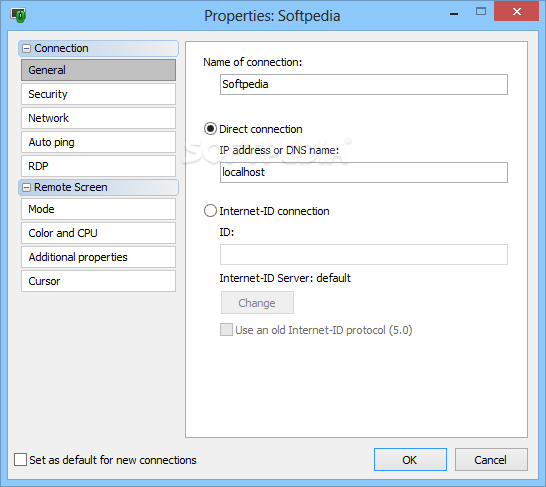Click the Change server button
The width and height of the screenshot is (546, 487).
[257, 303]
